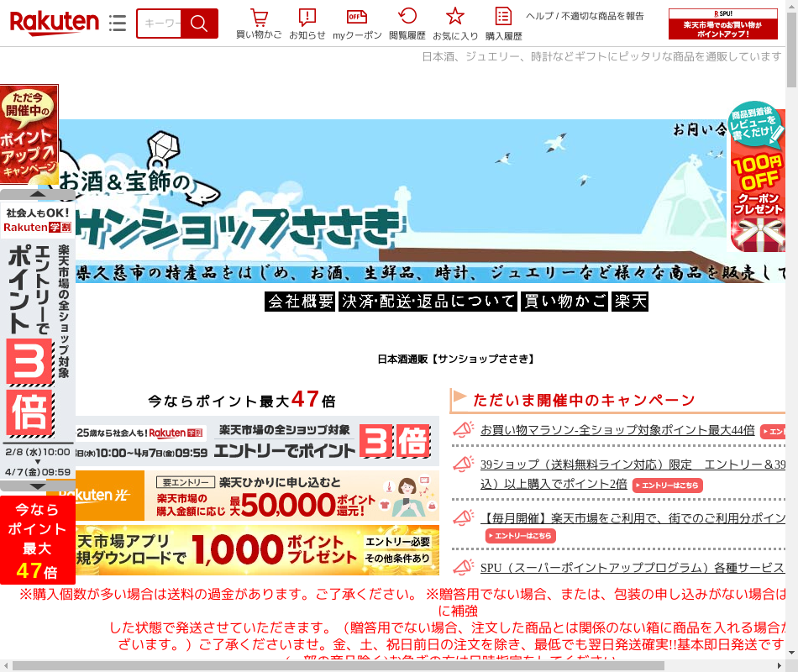Focus the keyword search field
This screenshot has width=798, height=672.
pyautogui.click(x=159, y=24)
